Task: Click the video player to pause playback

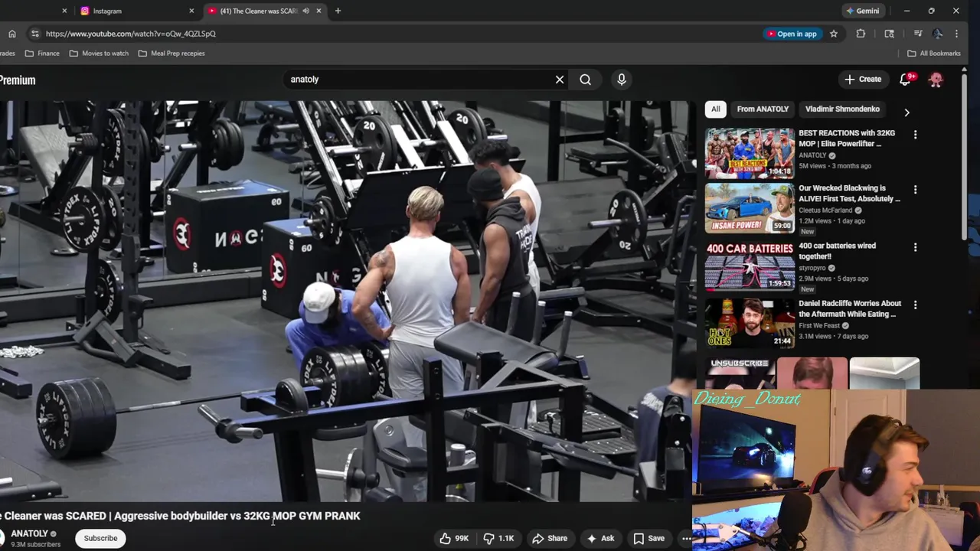Action: point(346,301)
